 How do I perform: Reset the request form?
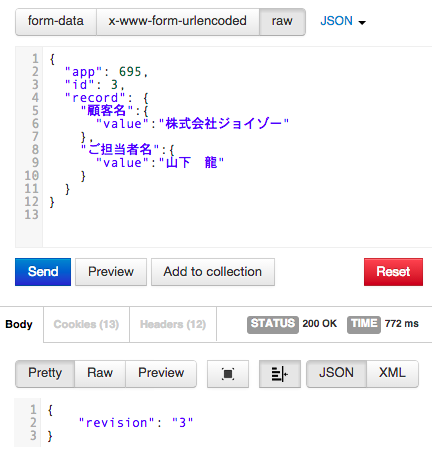(x=393, y=272)
